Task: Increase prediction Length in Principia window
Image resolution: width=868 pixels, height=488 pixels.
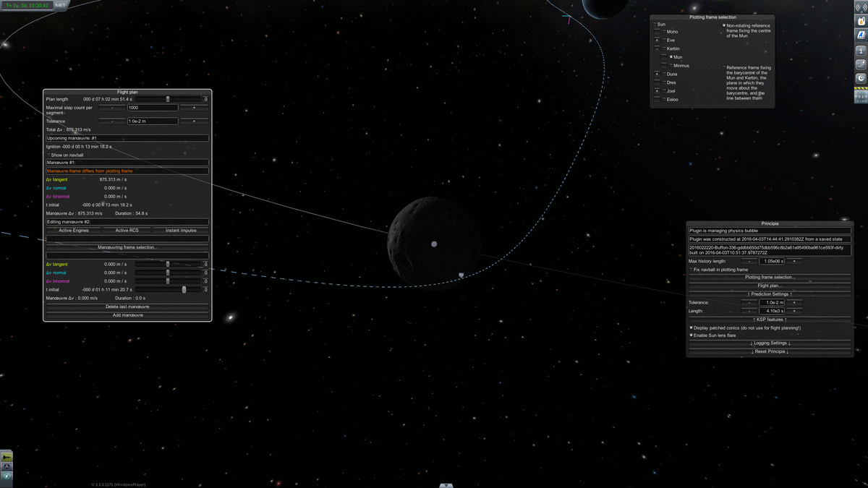Action: tap(795, 311)
